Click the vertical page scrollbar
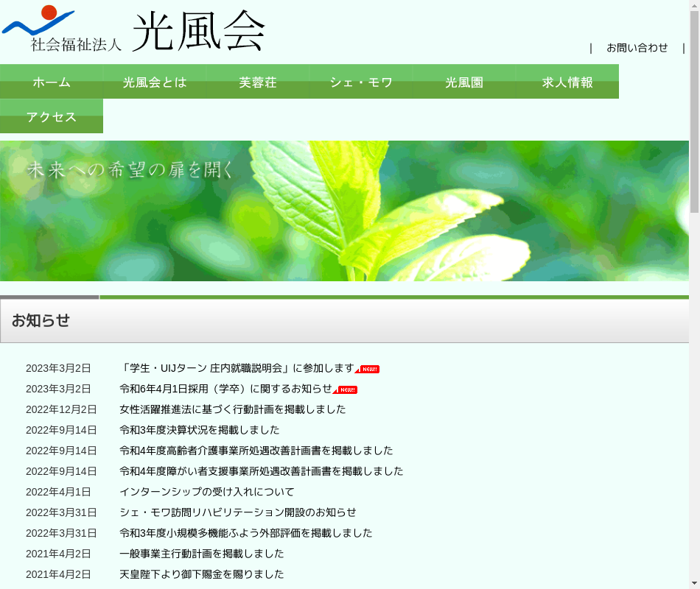The width and height of the screenshot is (700, 589). pos(694,294)
